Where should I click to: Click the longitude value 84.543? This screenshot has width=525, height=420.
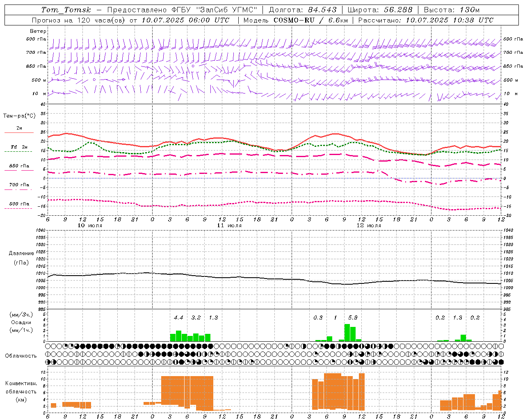pyautogui.click(x=323, y=10)
